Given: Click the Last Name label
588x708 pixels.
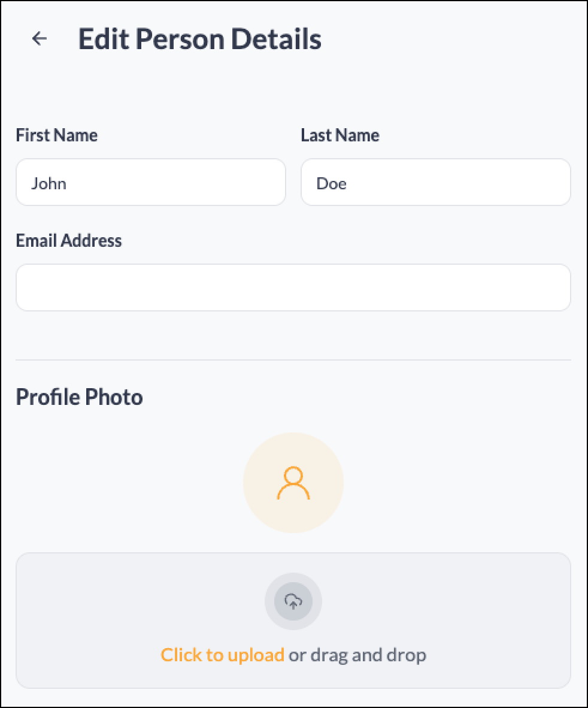Looking at the screenshot, I should (x=340, y=135).
